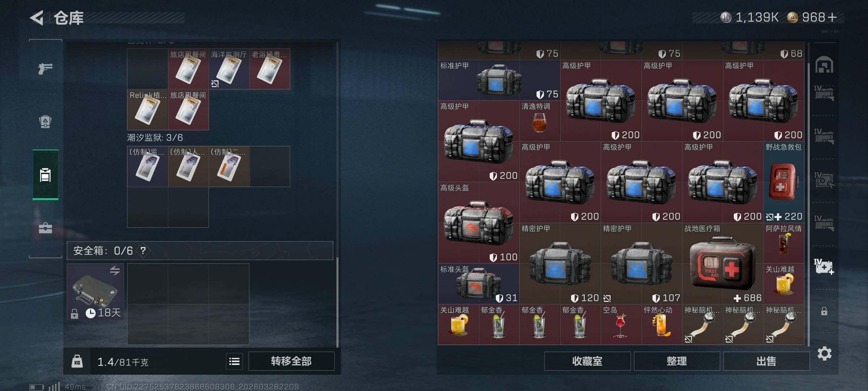Open the weapons category pistol icon
Viewport: 868px width, 391px height.
click(45, 68)
